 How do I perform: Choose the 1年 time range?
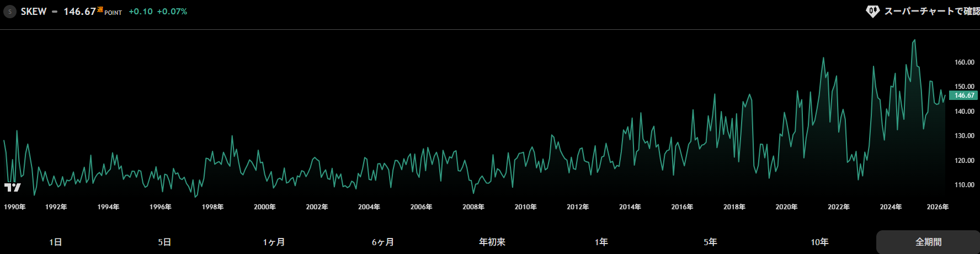tap(601, 242)
